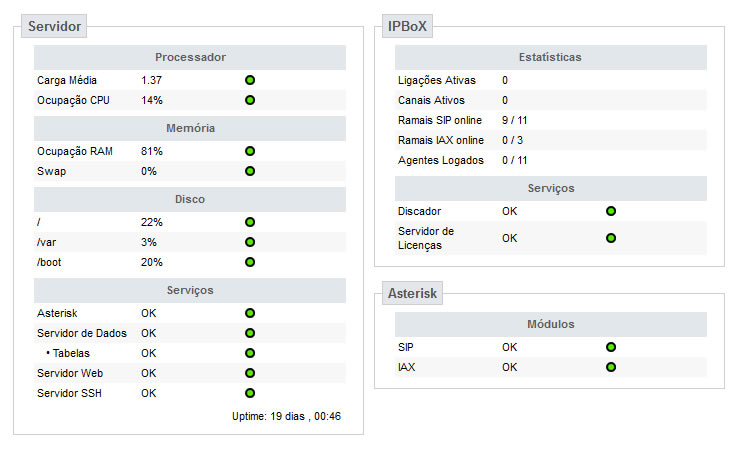
Task: Click the IAX module status dot
Action: pos(611,367)
